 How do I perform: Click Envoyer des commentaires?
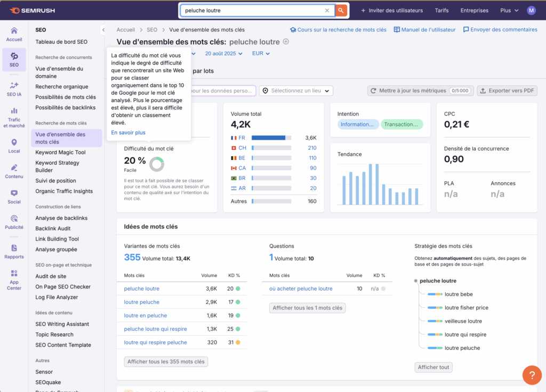pyautogui.click(x=500, y=30)
